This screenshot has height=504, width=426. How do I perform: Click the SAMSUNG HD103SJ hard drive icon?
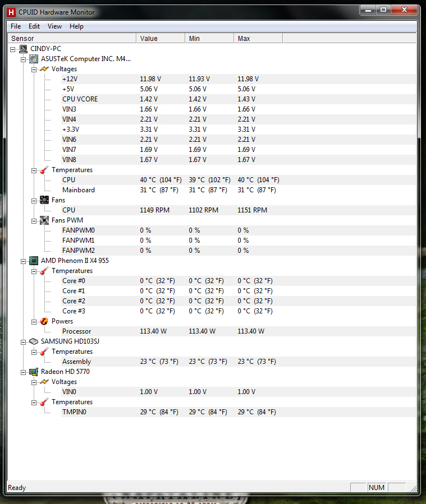(x=34, y=341)
